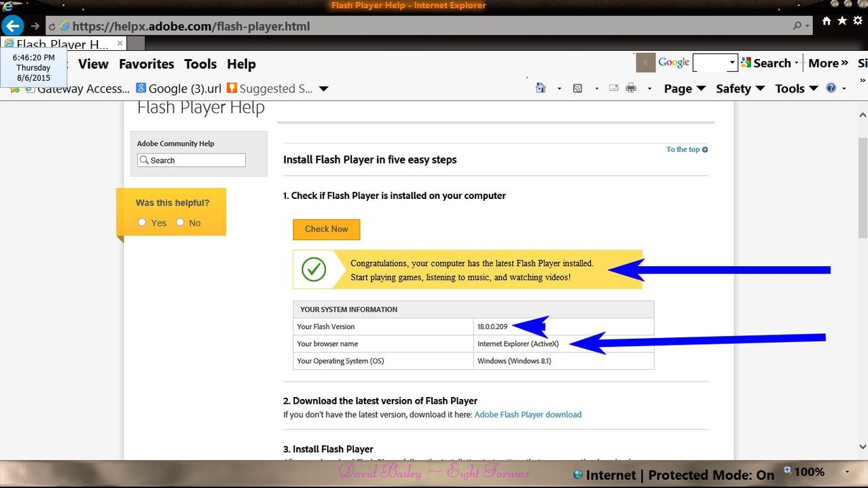This screenshot has height=488, width=868.
Task: Click the Your Flash Version label
Action: pyautogui.click(x=326, y=326)
